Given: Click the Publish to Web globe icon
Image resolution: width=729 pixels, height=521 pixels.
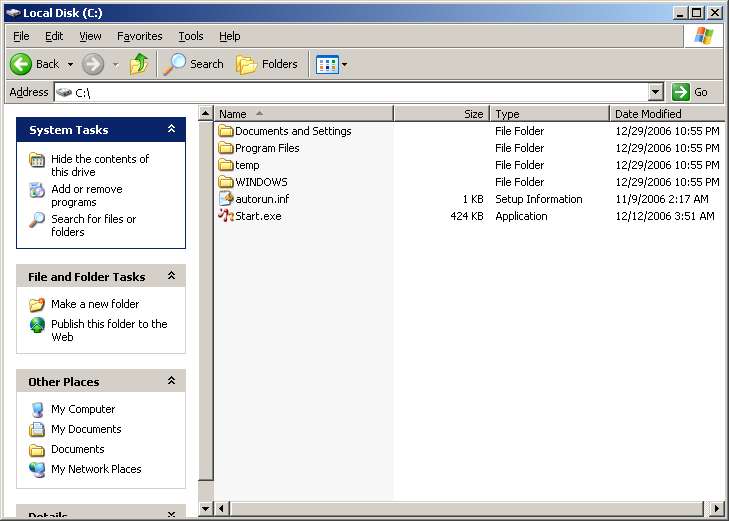Looking at the screenshot, I should pos(37,325).
